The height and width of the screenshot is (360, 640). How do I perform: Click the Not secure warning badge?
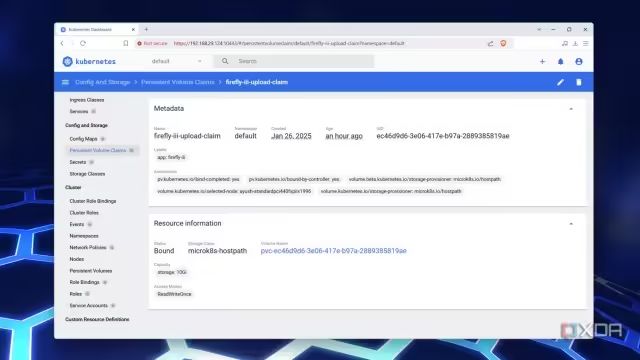tap(152, 43)
